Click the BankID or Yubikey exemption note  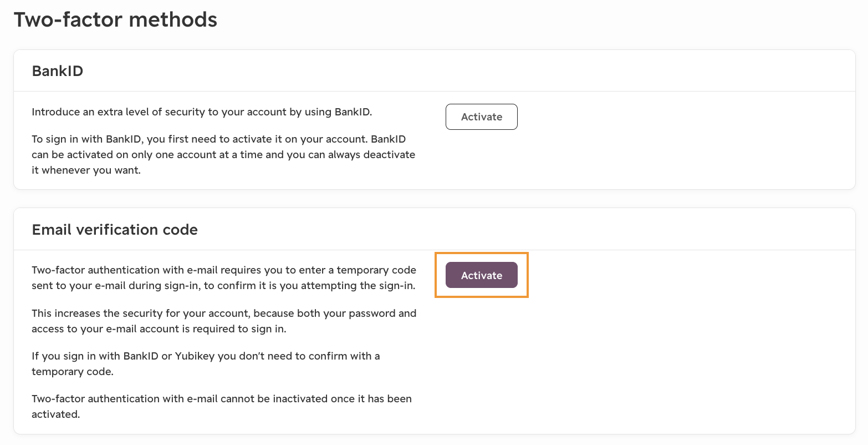[206, 363]
